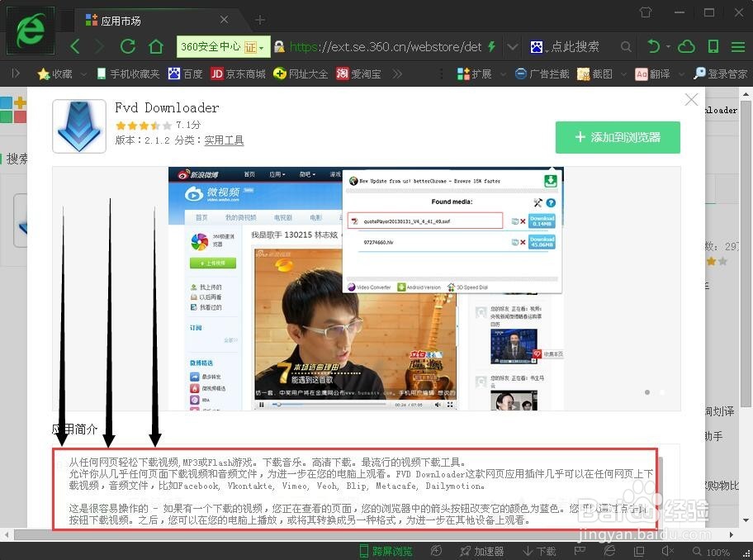Image resolution: width=753 pixels, height=560 pixels.
Task: Open the 实用工具 category link
Action: pos(224,140)
